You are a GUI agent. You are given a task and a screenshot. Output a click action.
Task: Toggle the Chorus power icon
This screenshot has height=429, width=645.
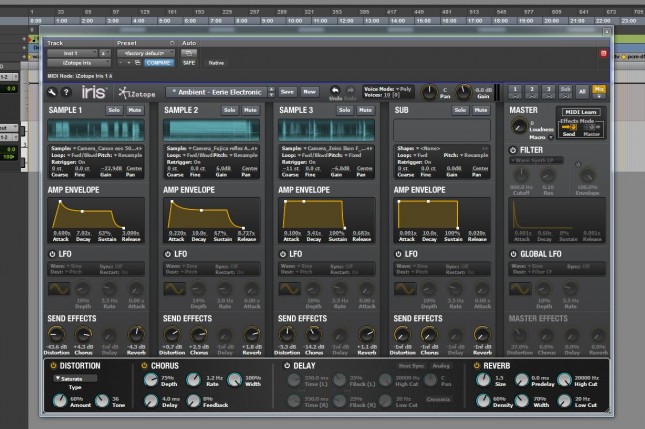pyautogui.click(x=145, y=365)
